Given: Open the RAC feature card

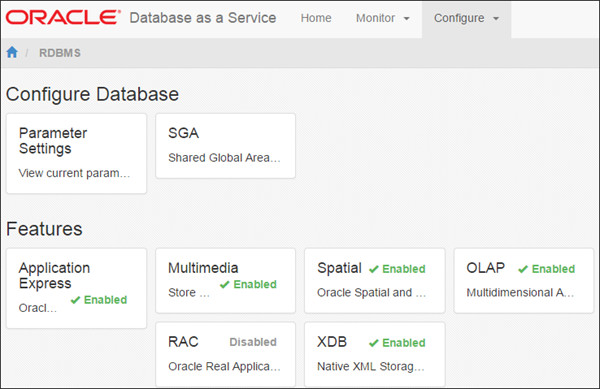Looking at the screenshot, I should [226, 354].
